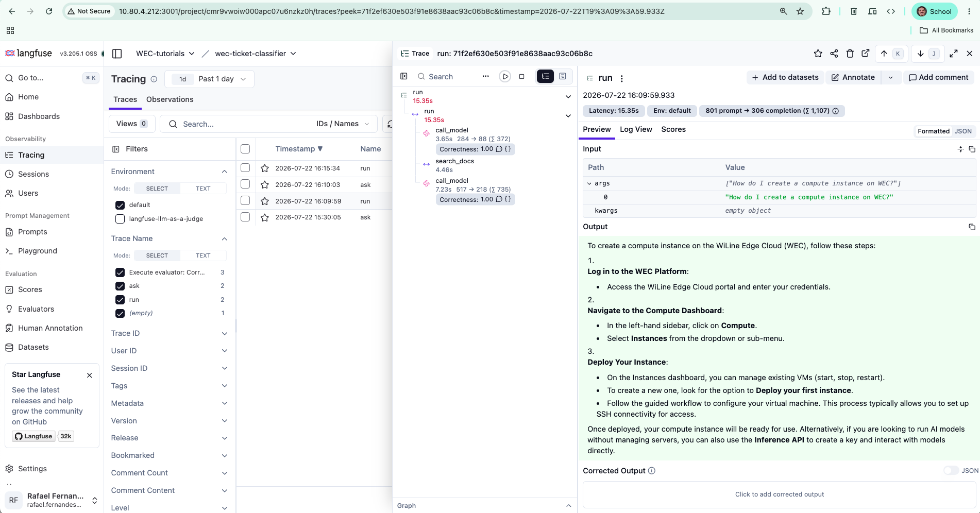The height and width of the screenshot is (513, 980).
Task: Click Add to datasets button
Action: tap(785, 77)
